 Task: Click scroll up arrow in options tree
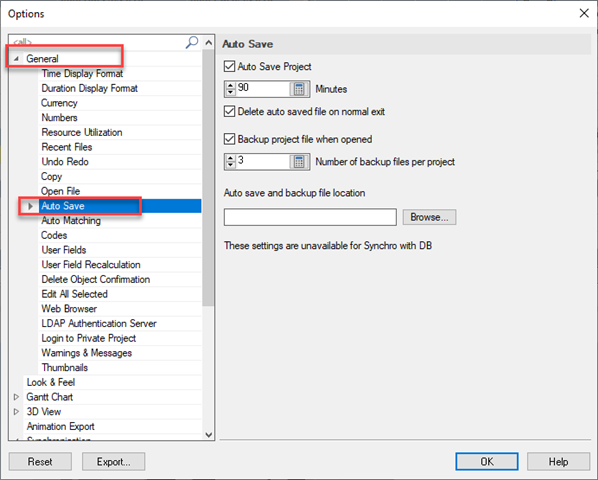[209, 43]
